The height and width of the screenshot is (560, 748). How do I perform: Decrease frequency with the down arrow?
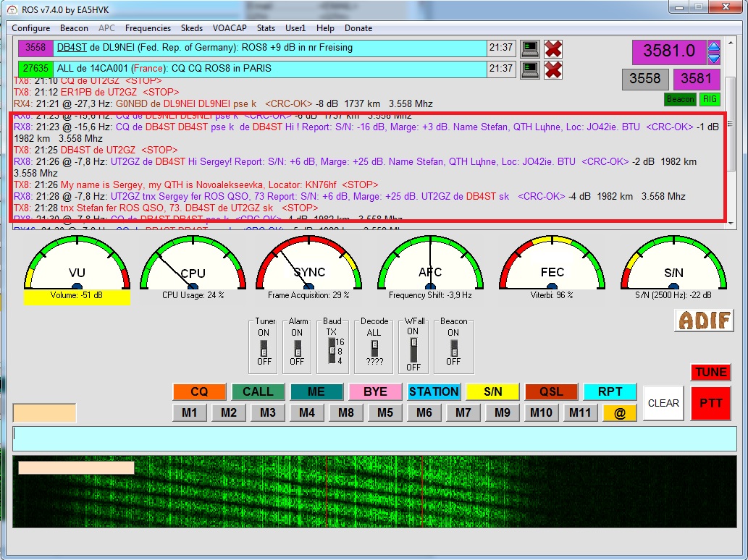pos(714,57)
